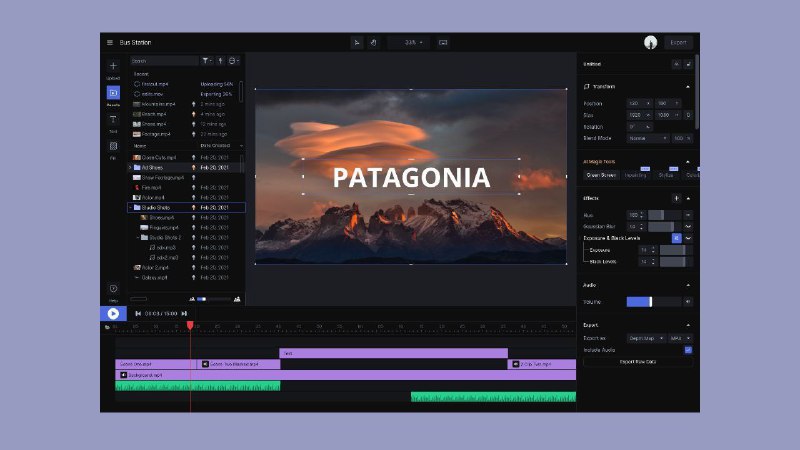800x450 pixels.
Task: Open Date Created sort dropdown
Action: coord(221,146)
